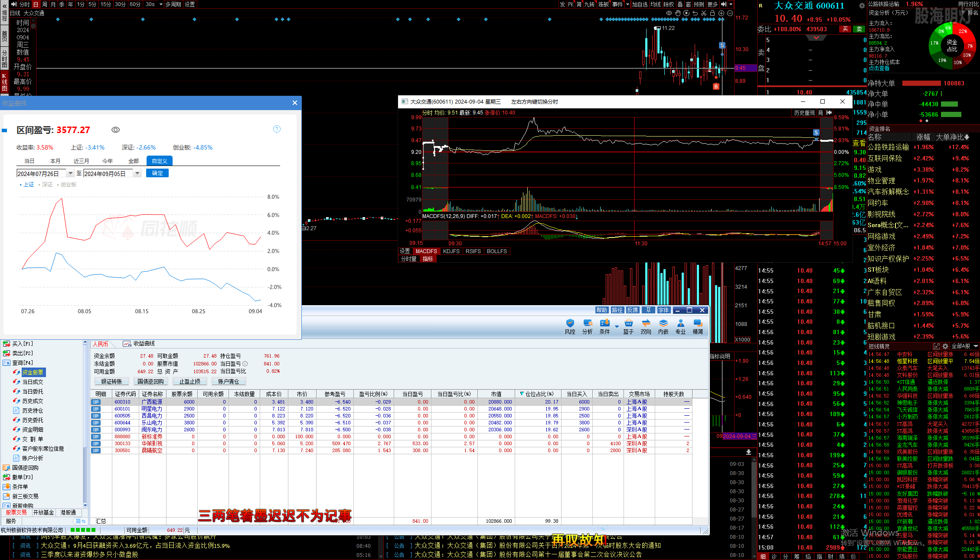The image size is (980, 560).
Task: Open the 广西能源 detail icon in 明细 column
Action: 96,402
